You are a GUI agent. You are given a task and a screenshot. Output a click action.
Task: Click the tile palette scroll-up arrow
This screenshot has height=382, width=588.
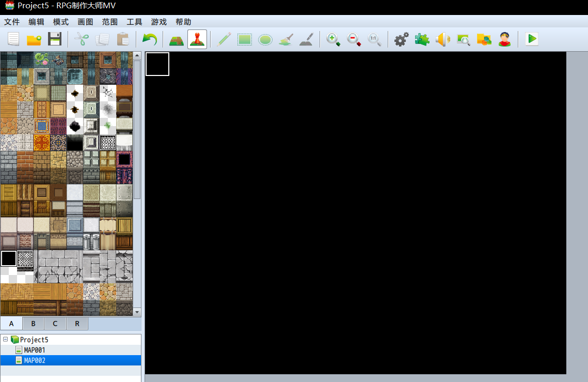[137, 56]
